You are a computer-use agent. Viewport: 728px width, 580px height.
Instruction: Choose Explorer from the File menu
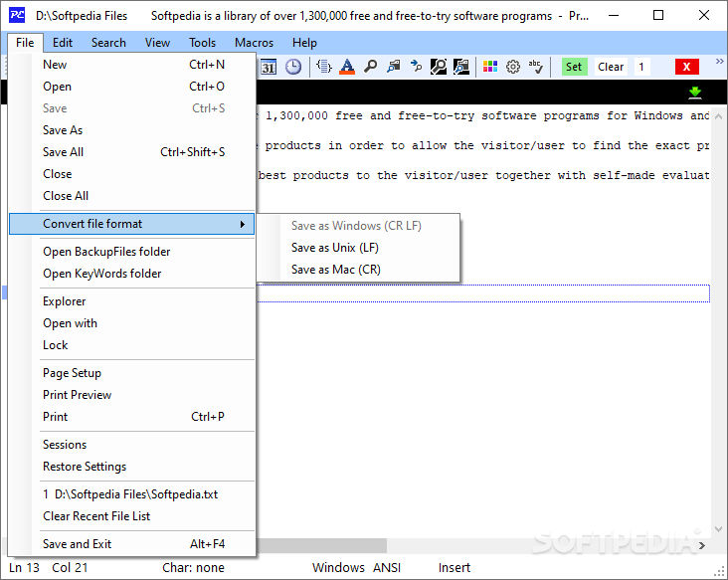coord(132,301)
